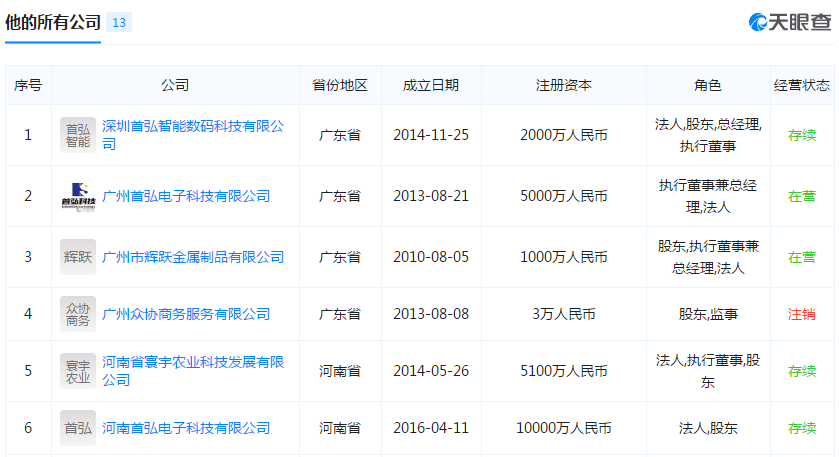Image resolution: width=839 pixels, height=457 pixels.
Task: Click the date 2014-05-26
Action: [x=431, y=371]
